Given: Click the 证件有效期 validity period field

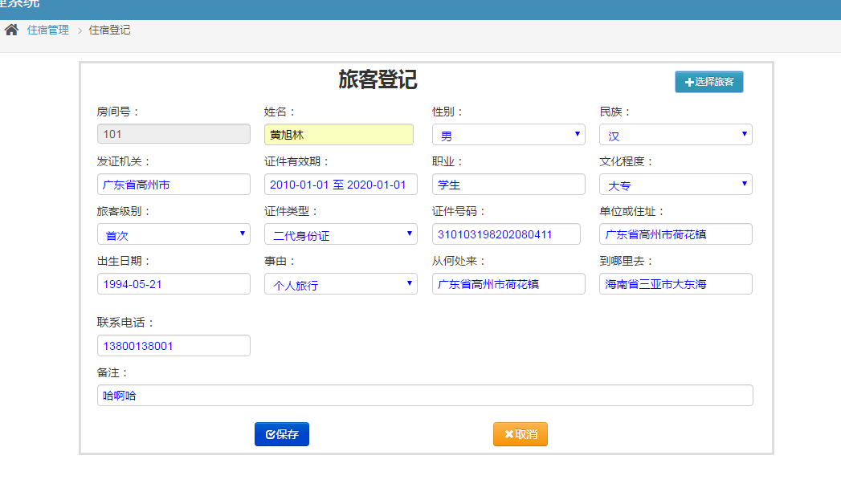Looking at the screenshot, I should click(341, 185).
